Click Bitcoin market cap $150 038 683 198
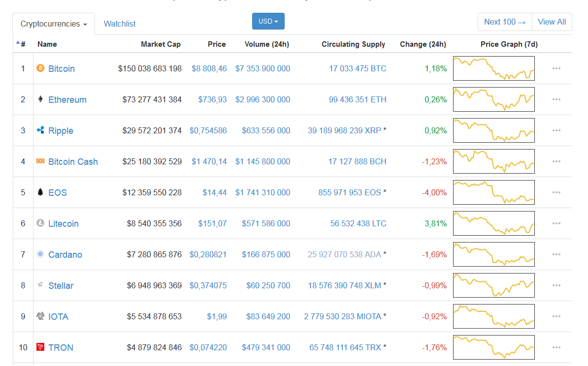The image size is (588, 366). (150, 68)
